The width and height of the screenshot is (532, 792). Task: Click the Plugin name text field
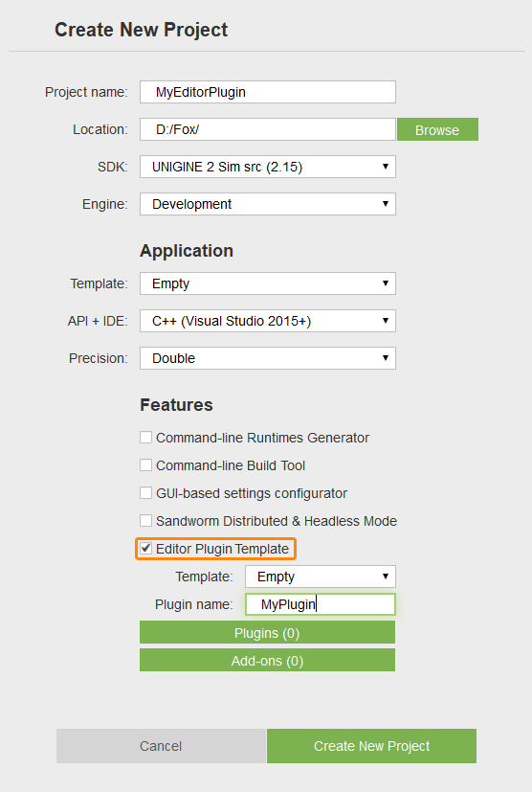pyautogui.click(x=321, y=604)
